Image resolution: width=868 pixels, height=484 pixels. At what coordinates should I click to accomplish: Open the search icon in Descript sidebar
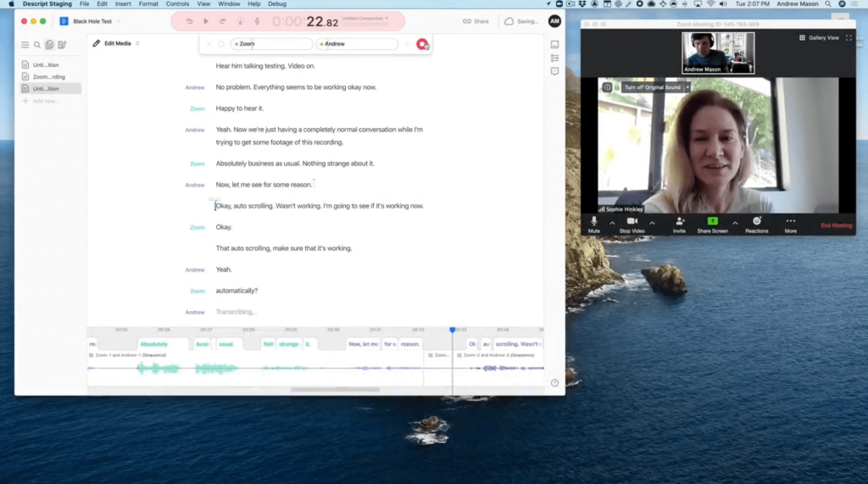click(37, 45)
